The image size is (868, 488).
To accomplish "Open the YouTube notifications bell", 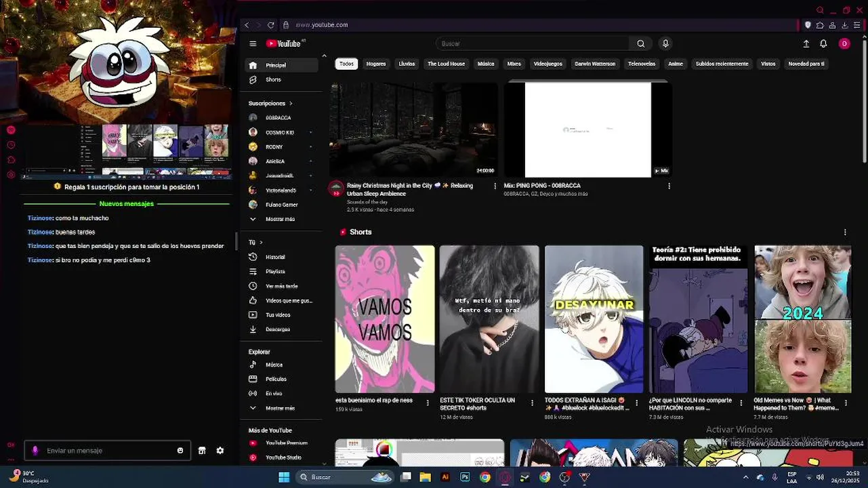I will click(823, 43).
